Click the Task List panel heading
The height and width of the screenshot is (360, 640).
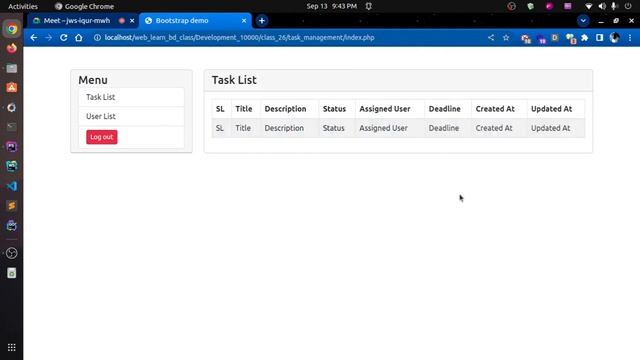[x=234, y=80]
